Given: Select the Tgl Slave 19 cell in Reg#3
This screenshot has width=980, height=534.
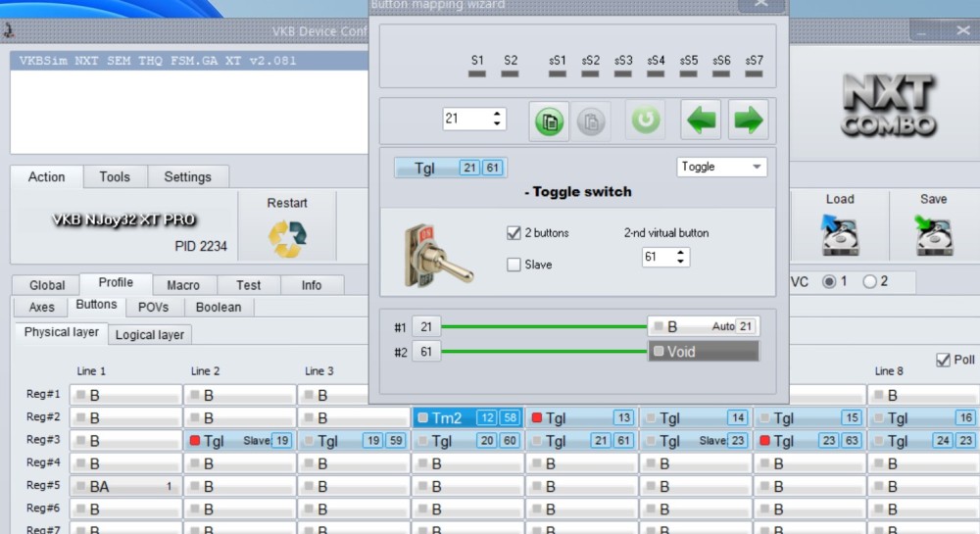Looking at the screenshot, I should [240, 440].
